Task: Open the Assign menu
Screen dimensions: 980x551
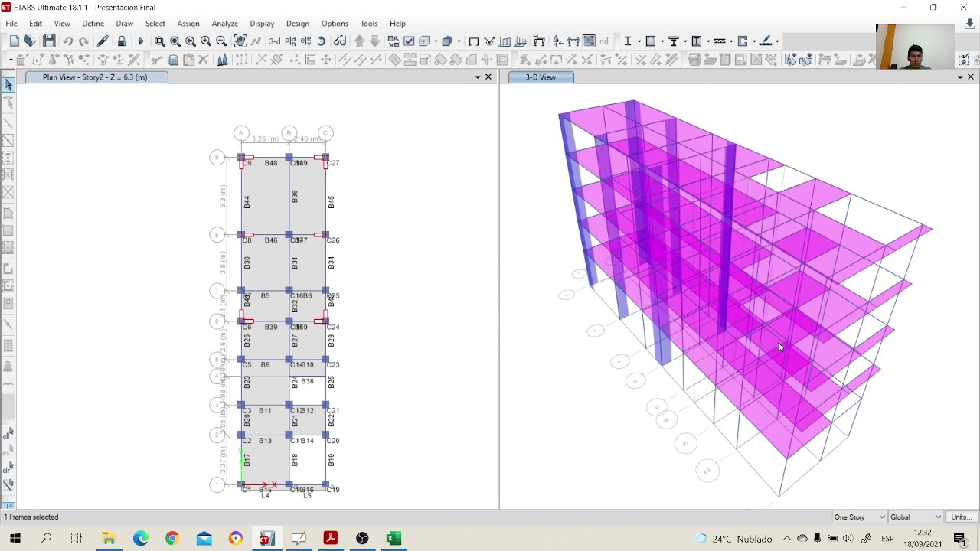Action: (188, 24)
